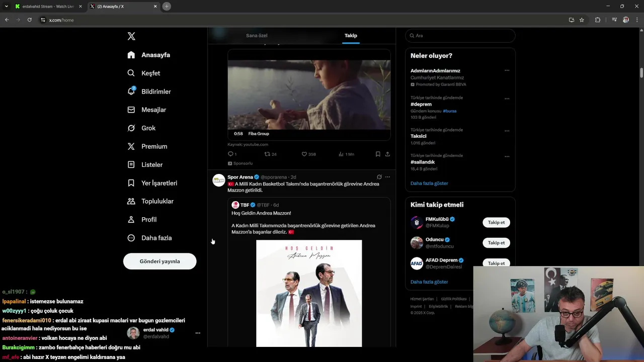Switch to erdalvahid Stream browser tab
This screenshot has height=362, width=644.
point(48,7)
